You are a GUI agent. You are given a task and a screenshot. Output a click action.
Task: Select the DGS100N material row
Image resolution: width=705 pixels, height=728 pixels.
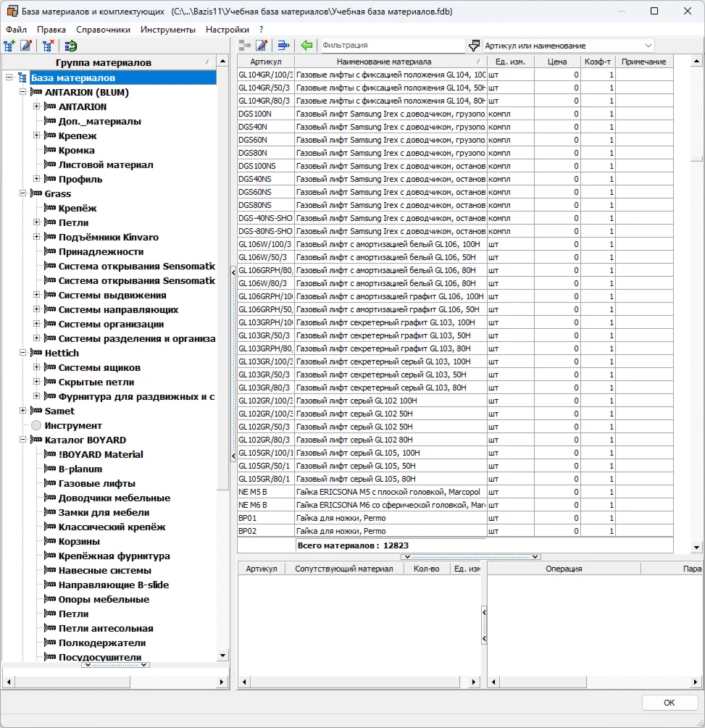click(x=265, y=114)
